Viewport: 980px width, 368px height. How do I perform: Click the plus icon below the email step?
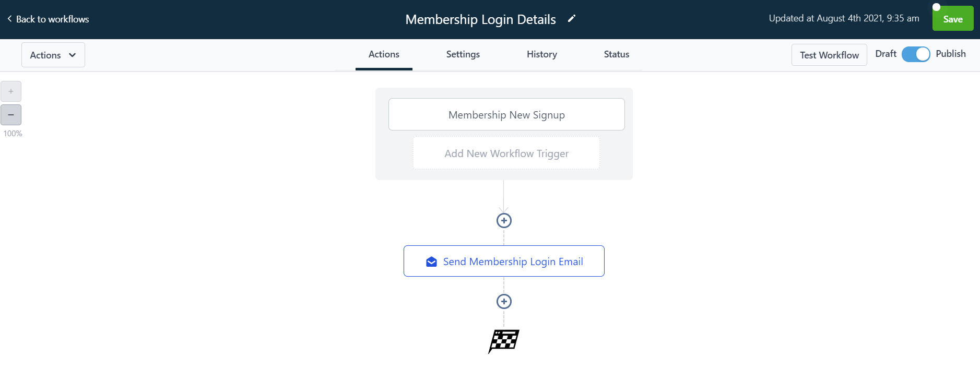pyautogui.click(x=503, y=301)
